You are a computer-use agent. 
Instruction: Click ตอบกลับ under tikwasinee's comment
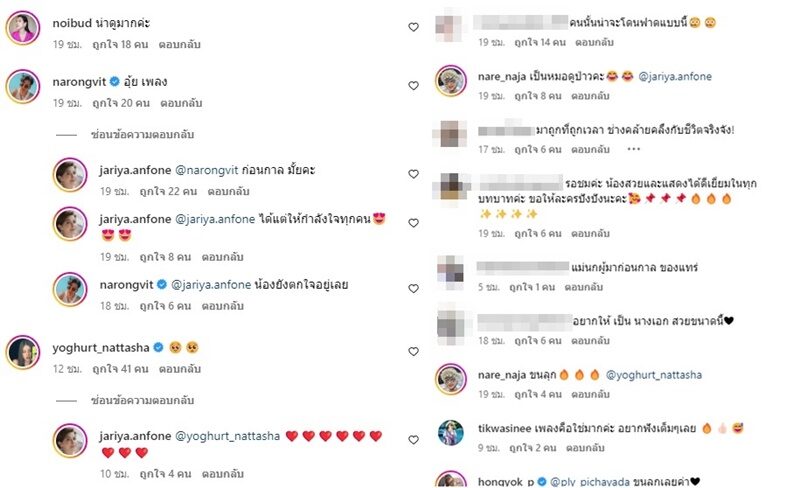click(x=585, y=448)
